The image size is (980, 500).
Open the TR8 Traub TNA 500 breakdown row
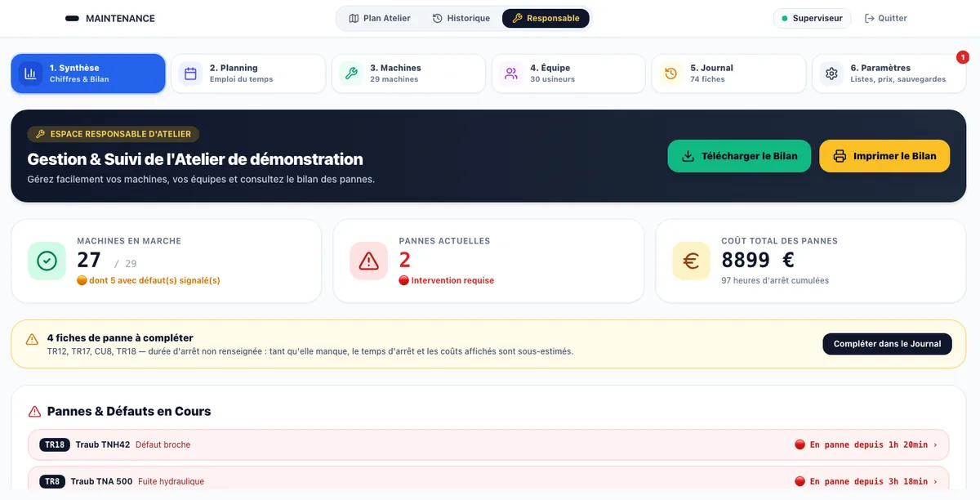click(x=488, y=481)
